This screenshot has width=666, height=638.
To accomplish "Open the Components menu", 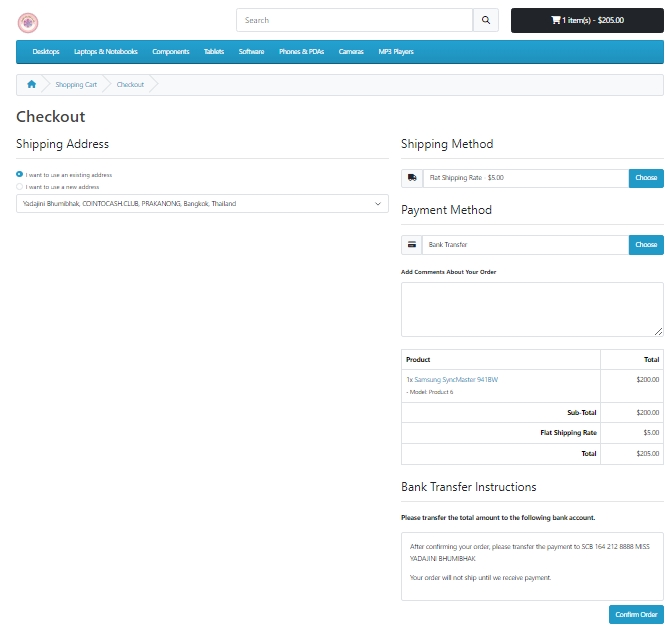I will pyautogui.click(x=171, y=51).
